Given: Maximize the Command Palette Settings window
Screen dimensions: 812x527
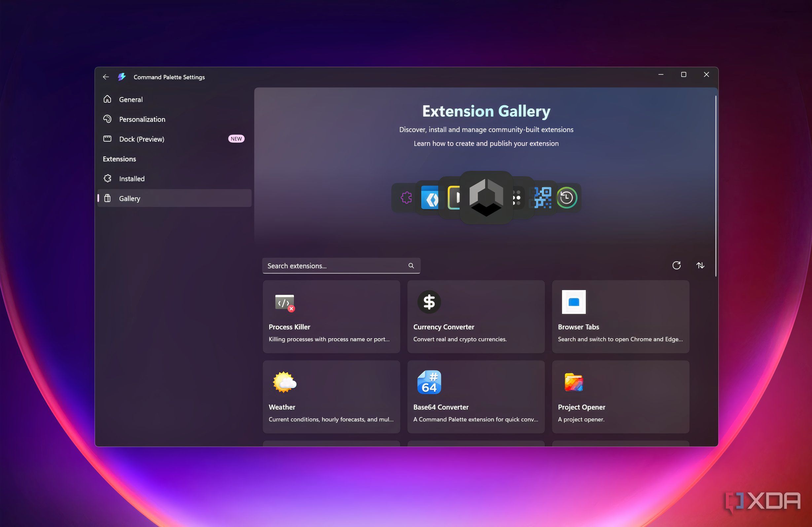Looking at the screenshot, I should [683, 74].
